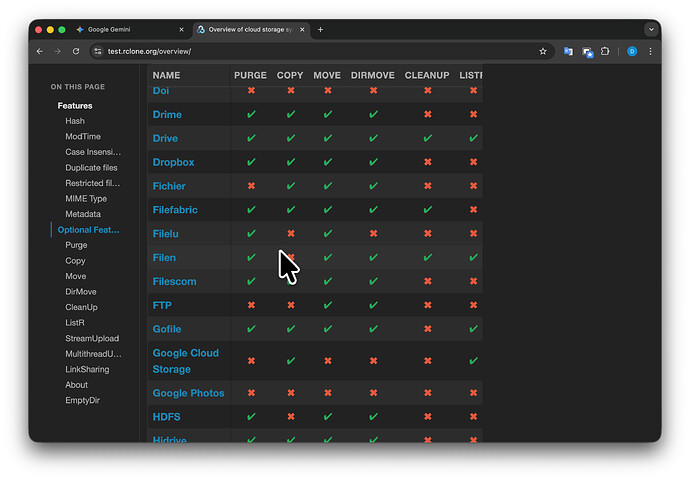Open the Chrome profile avatar

[632, 51]
